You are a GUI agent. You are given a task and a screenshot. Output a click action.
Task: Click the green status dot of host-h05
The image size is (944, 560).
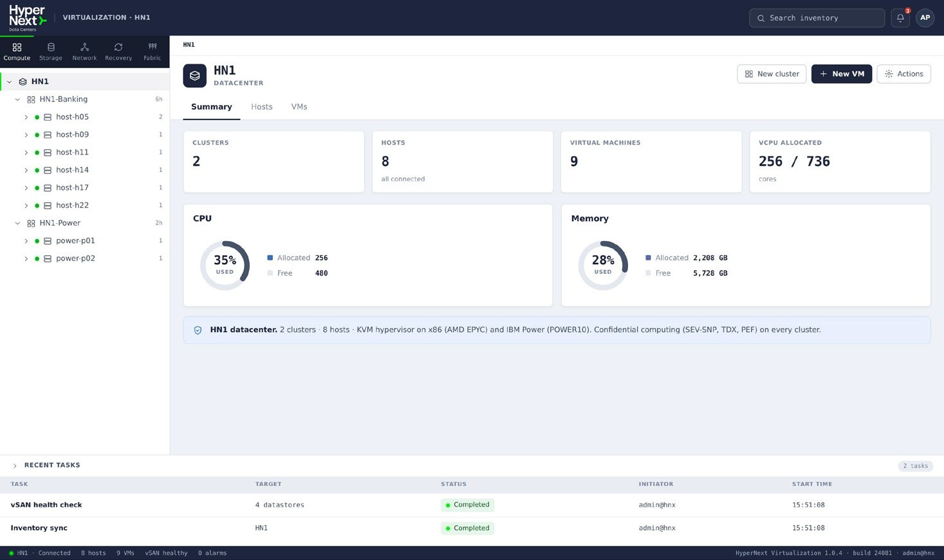pyautogui.click(x=37, y=117)
